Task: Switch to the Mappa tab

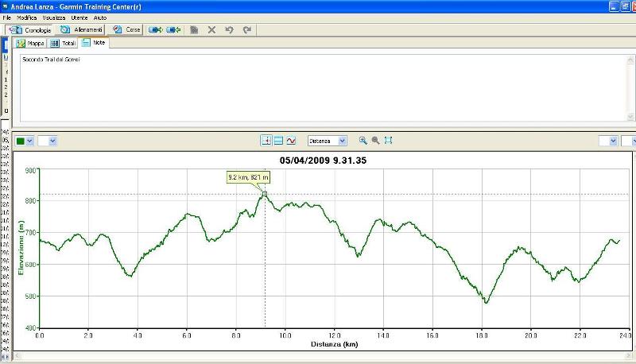Action: [32, 43]
